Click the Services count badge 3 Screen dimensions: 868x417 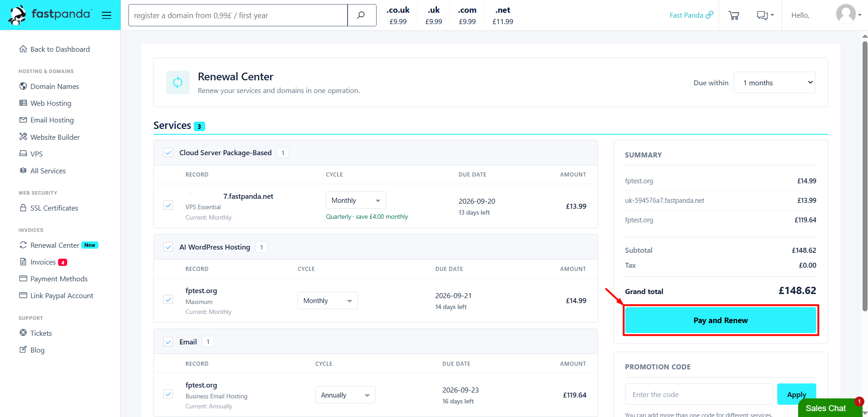(x=199, y=126)
